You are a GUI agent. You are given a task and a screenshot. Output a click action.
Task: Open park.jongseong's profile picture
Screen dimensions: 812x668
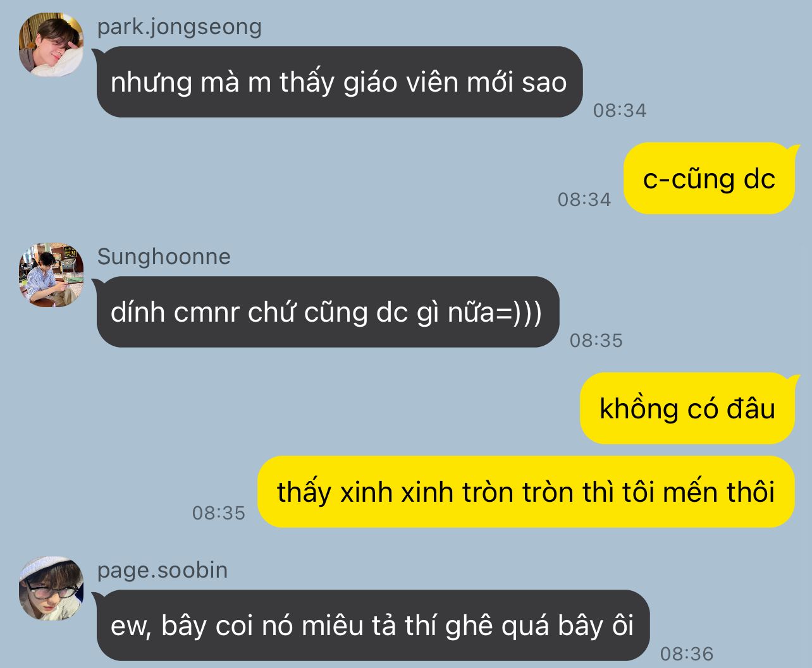tap(51, 45)
